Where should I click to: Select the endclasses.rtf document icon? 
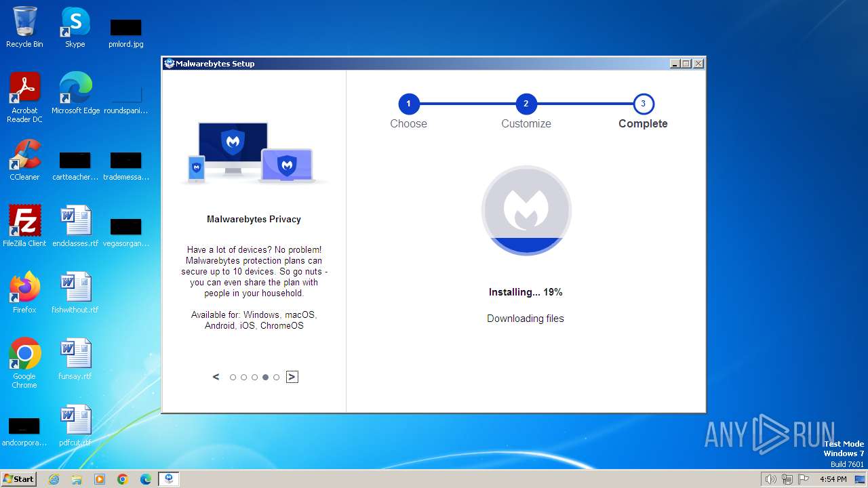click(x=75, y=226)
